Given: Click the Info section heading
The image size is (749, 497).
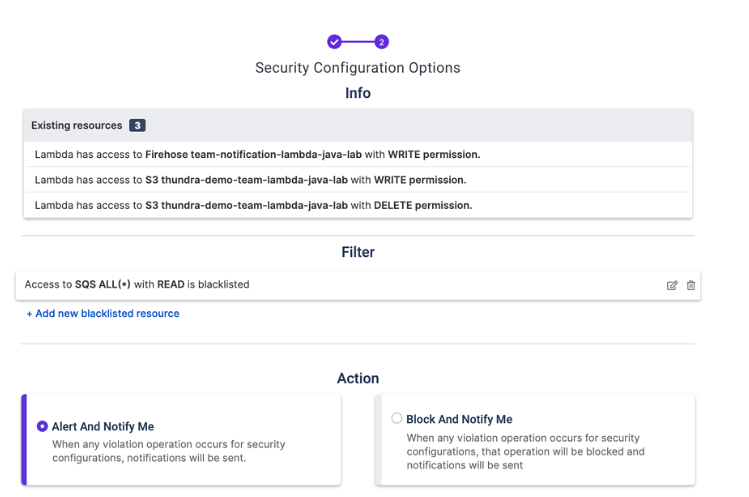Looking at the screenshot, I should pyautogui.click(x=358, y=93).
